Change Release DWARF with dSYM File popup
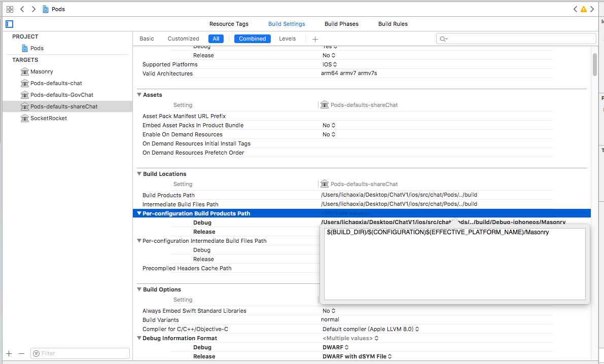The height and width of the screenshot is (364, 604). coord(357,357)
